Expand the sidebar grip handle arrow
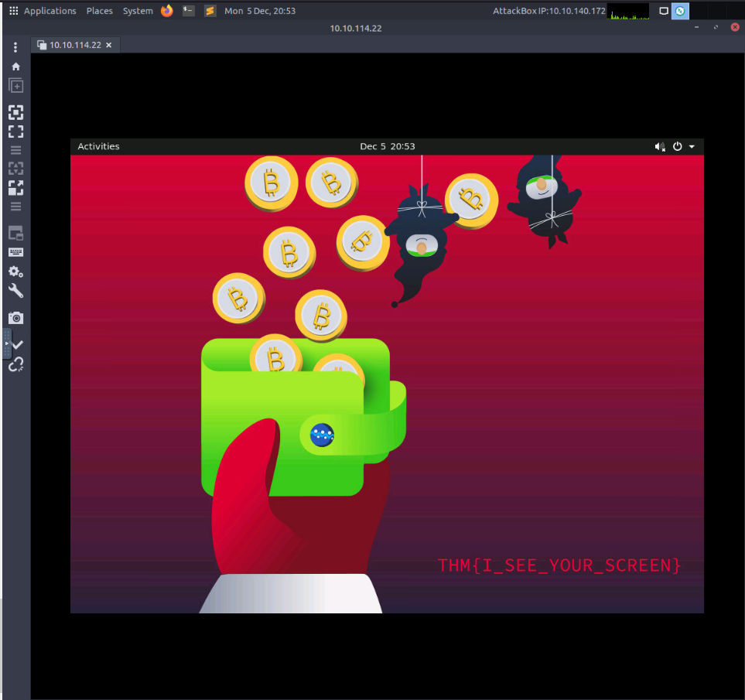The image size is (745, 700). coord(7,343)
